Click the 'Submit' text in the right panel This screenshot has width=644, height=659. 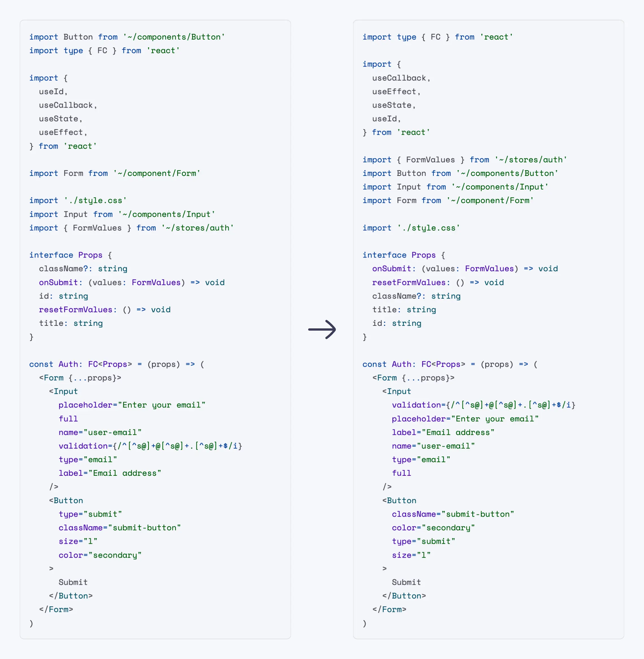(406, 582)
